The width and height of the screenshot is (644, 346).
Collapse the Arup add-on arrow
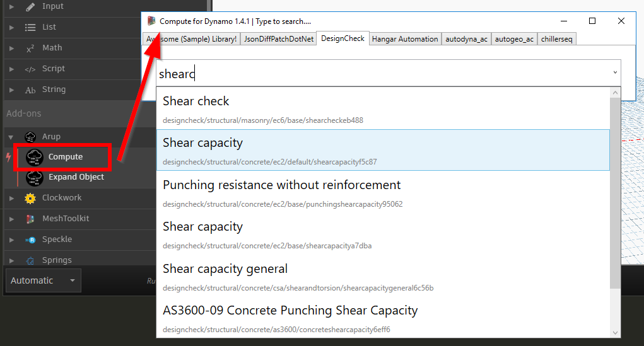coord(11,137)
